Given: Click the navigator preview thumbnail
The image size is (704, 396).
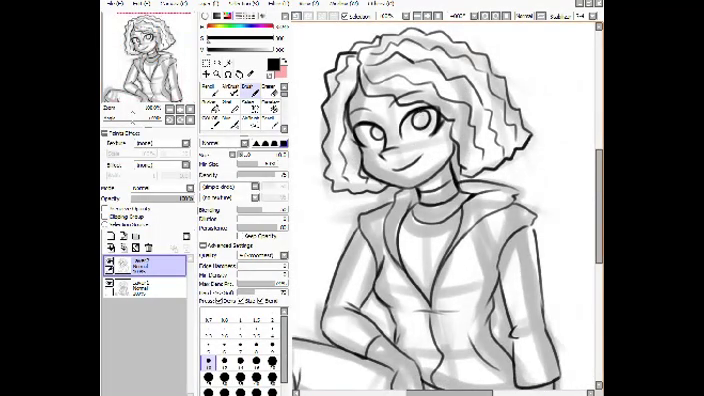Looking at the screenshot, I should click(148, 57).
